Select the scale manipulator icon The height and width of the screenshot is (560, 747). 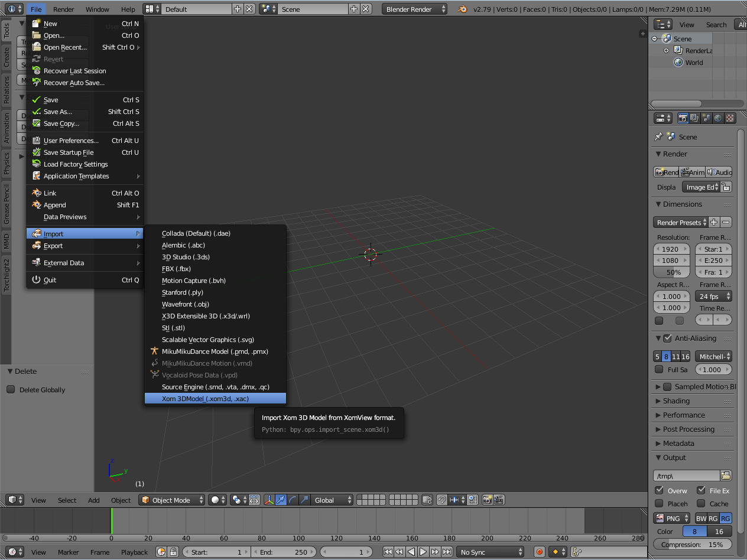point(305,500)
